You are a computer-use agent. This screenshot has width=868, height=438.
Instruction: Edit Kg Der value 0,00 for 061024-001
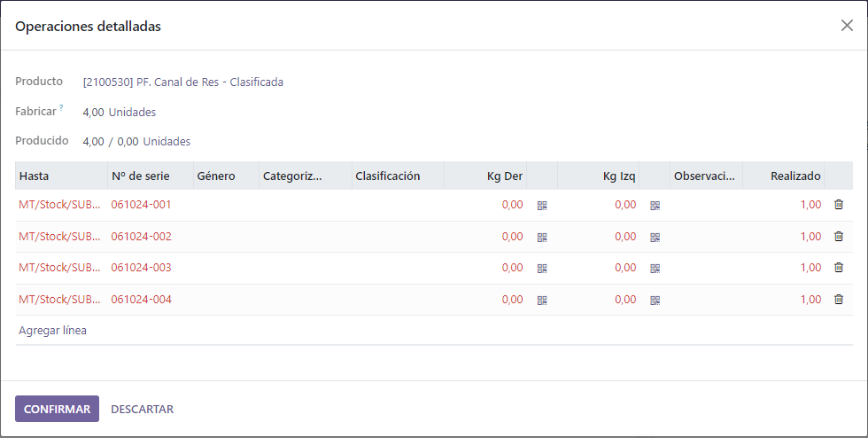512,205
